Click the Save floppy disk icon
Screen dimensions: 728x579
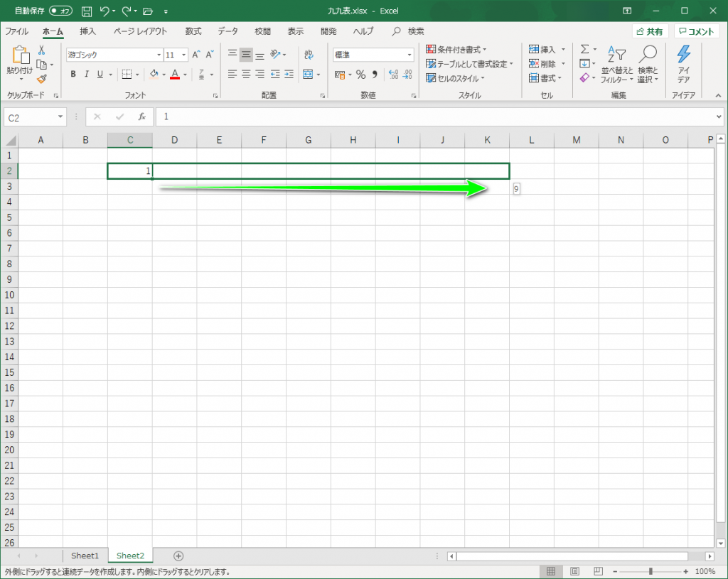coord(87,11)
